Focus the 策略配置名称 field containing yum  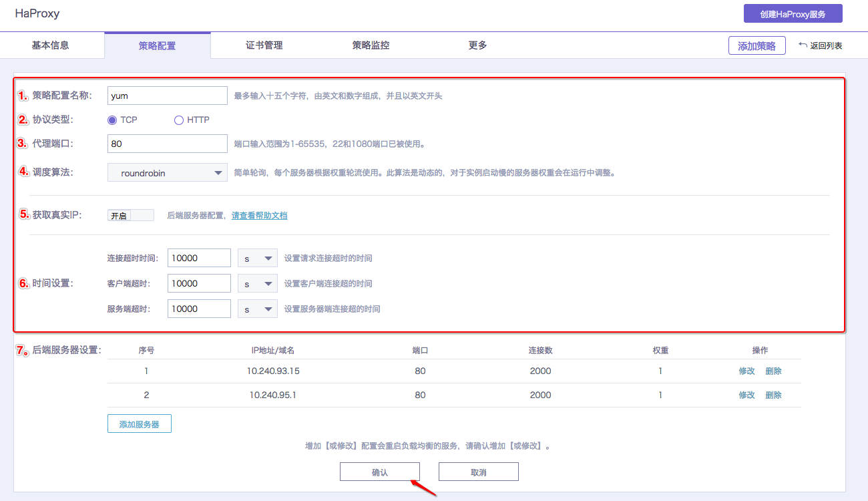168,96
